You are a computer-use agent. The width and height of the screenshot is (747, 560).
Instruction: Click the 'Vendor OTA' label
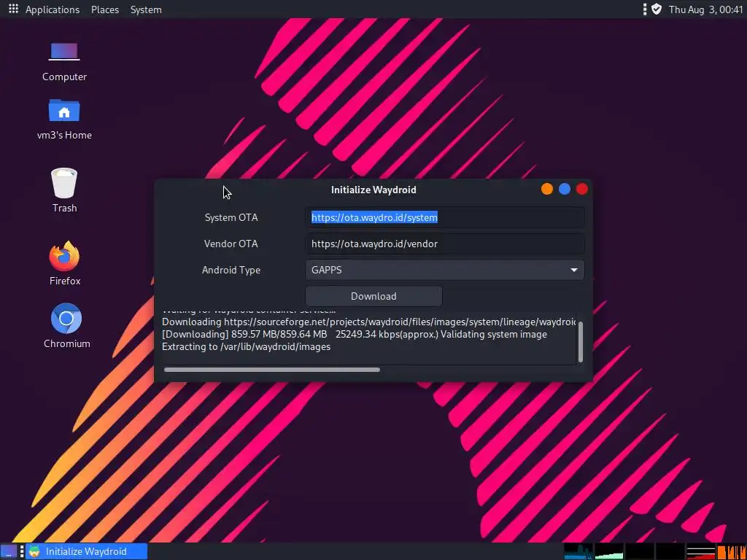[231, 244]
